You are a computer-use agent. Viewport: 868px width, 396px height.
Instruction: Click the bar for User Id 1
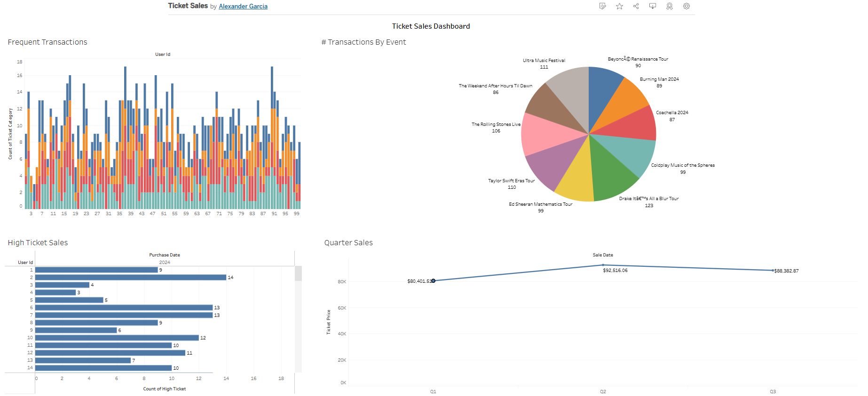[x=96, y=270]
